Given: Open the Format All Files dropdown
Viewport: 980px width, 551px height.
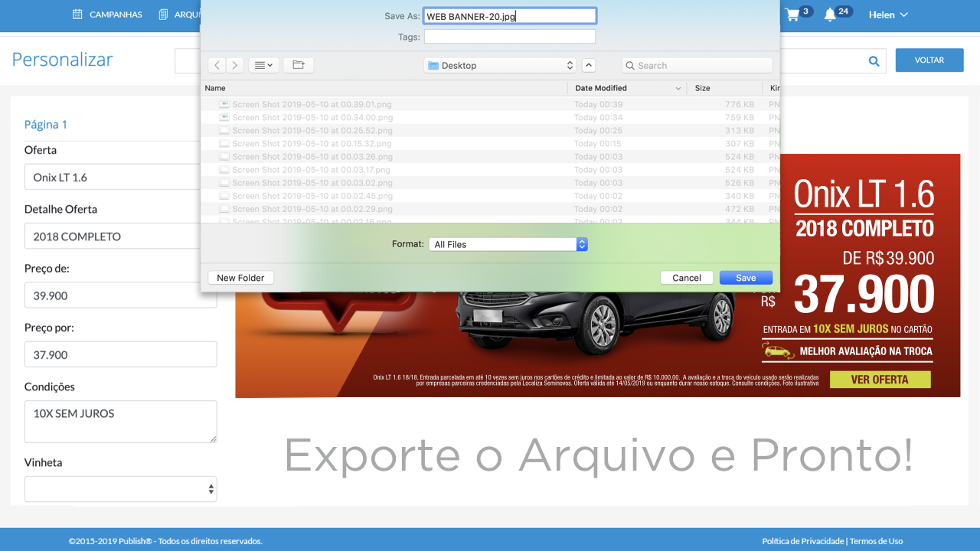Looking at the screenshot, I should (508, 244).
